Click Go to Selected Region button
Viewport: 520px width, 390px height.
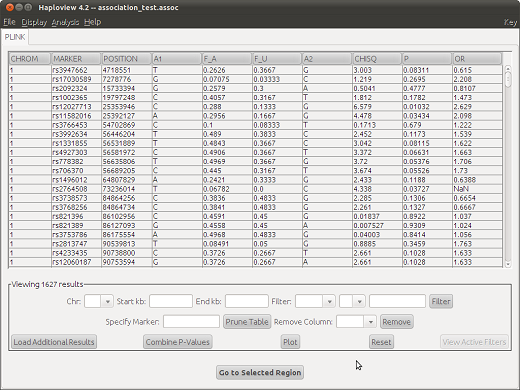click(x=260, y=372)
